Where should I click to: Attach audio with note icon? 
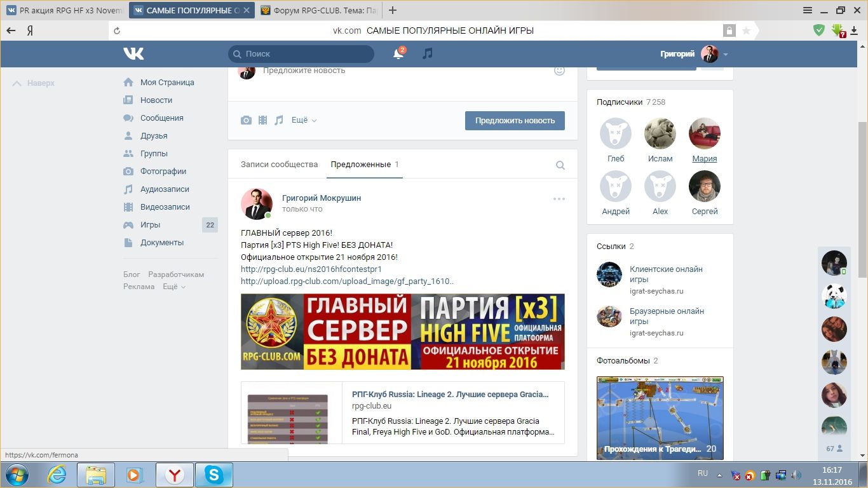coord(278,120)
